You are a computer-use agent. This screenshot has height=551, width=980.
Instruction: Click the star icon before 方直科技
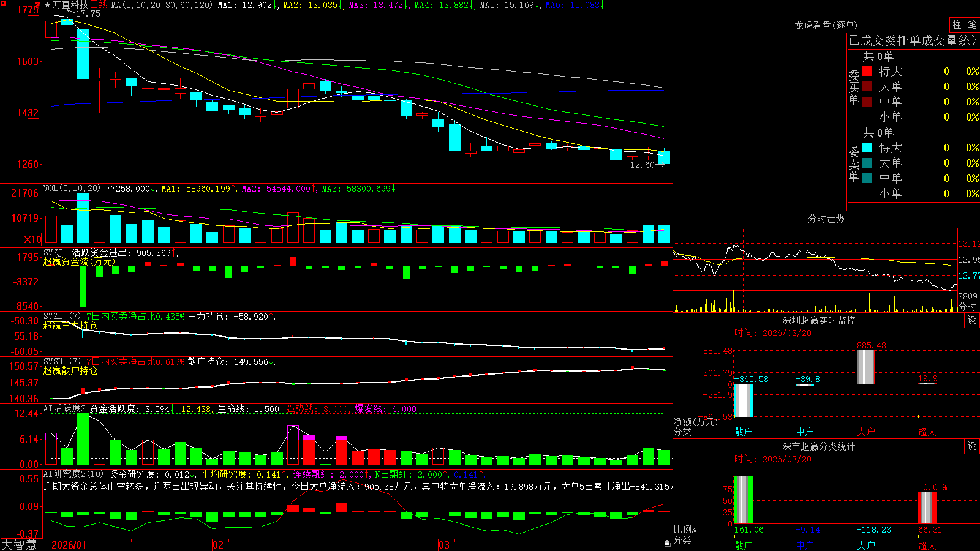pos(48,5)
